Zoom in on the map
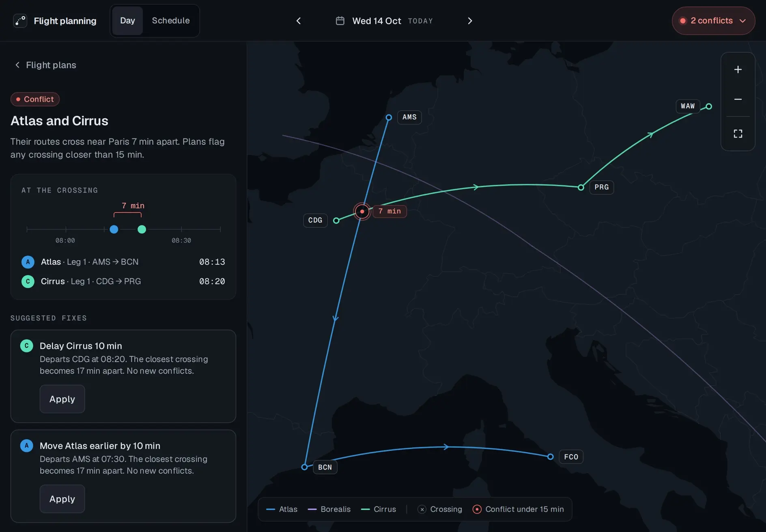The width and height of the screenshot is (766, 532). pos(738,69)
